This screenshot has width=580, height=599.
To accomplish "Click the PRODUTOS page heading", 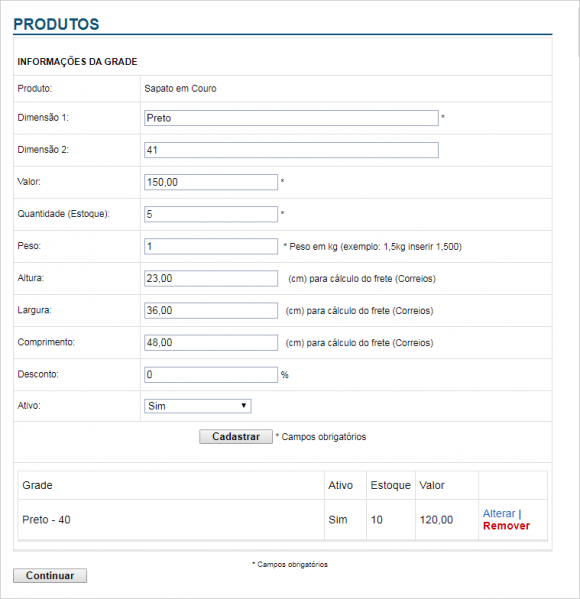I will click(x=56, y=24).
